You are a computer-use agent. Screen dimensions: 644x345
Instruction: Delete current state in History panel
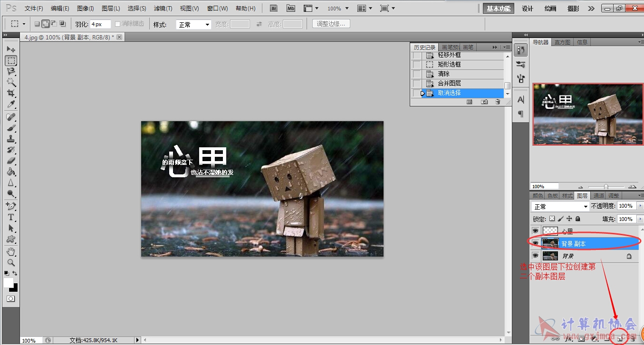(498, 102)
